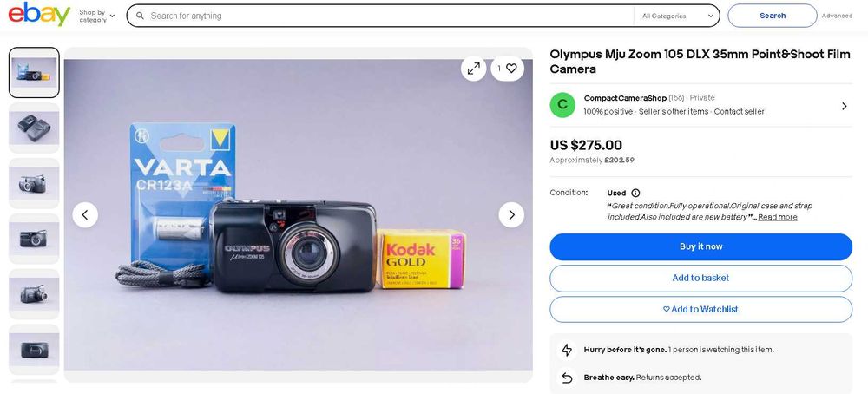Open Advanced search link
The image size is (868, 394).
pyautogui.click(x=837, y=16)
